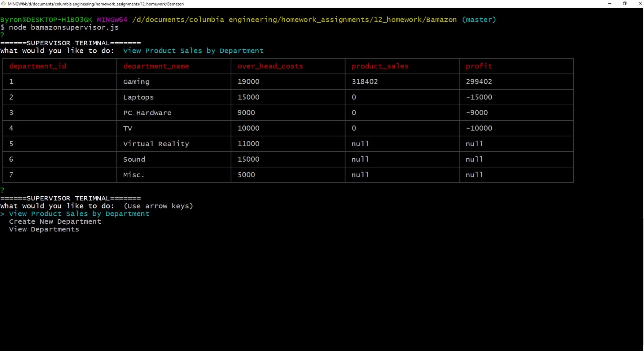The width and height of the screenshot is (644, 351).
Task: Choose Create New Department menu option
Action: [55, 222]
